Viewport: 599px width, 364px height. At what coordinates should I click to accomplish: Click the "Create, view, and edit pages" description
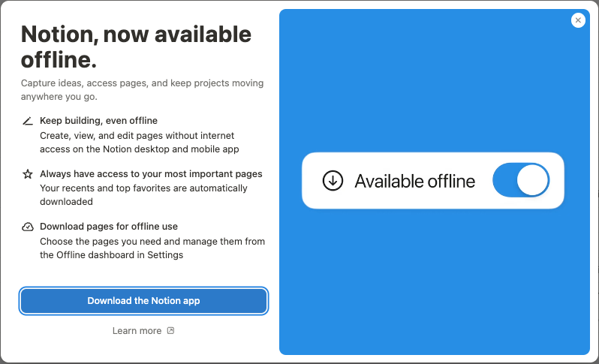coord(140,143)
